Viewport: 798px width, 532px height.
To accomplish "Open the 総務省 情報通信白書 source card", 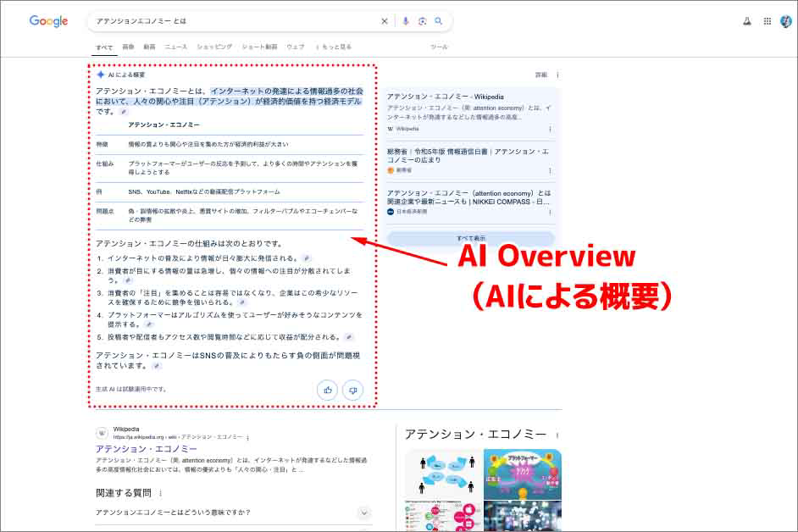I will pos(468,155).
